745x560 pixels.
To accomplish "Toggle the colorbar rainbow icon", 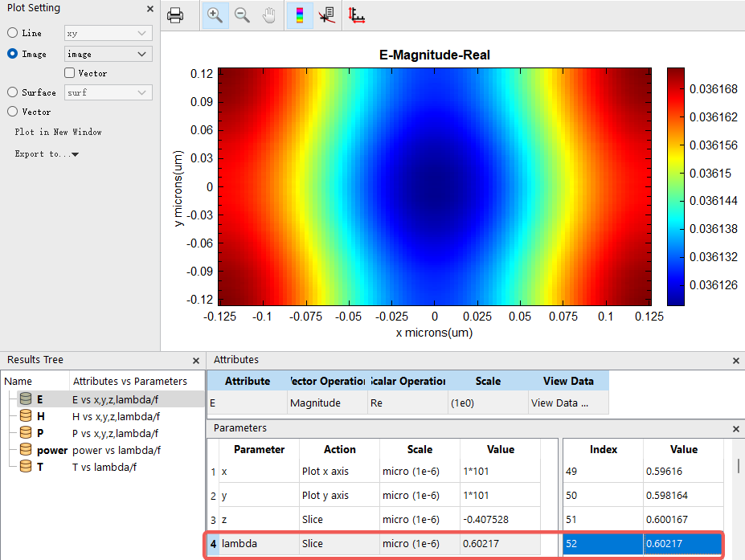I will [x=299, y=15].
